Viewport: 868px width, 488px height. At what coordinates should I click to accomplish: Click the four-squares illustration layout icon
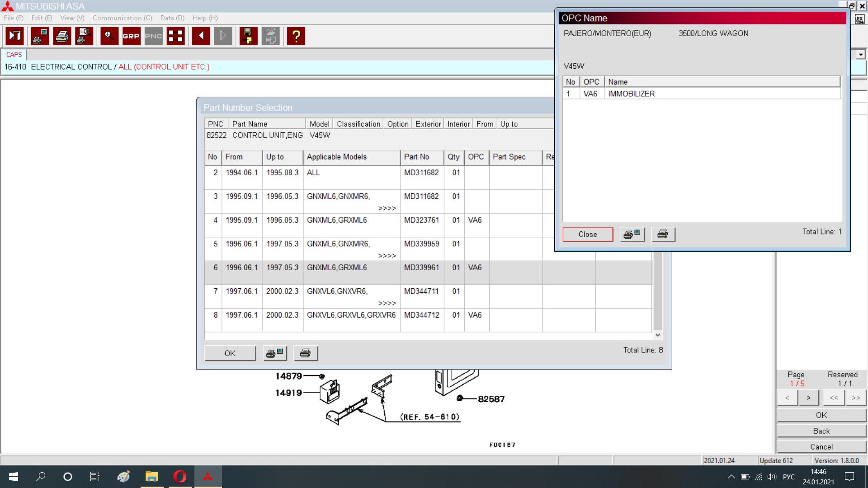pos(175,36)
